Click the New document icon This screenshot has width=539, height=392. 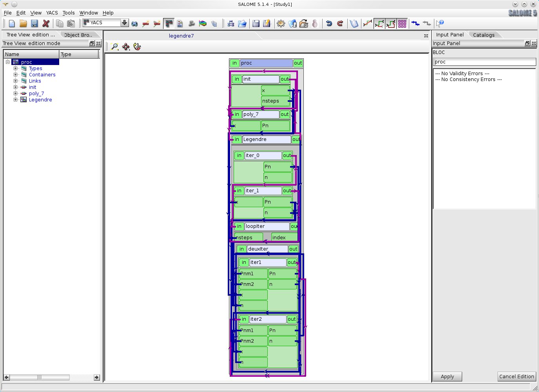click(12, 23)
